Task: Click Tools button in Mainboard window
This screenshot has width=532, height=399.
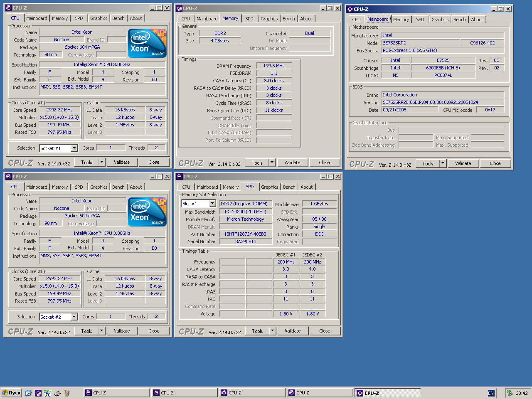Action: tap(428, 163)
